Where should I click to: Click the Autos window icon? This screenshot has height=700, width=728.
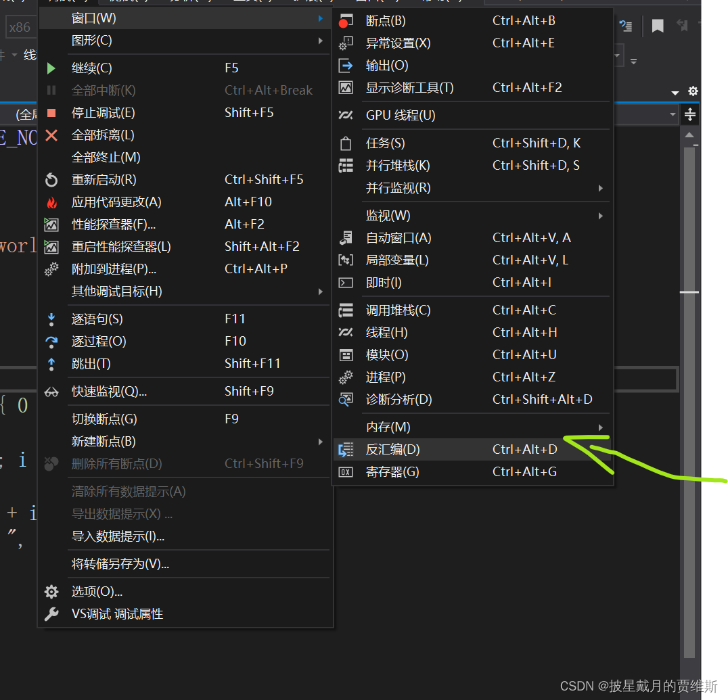[x=346, y=238]
